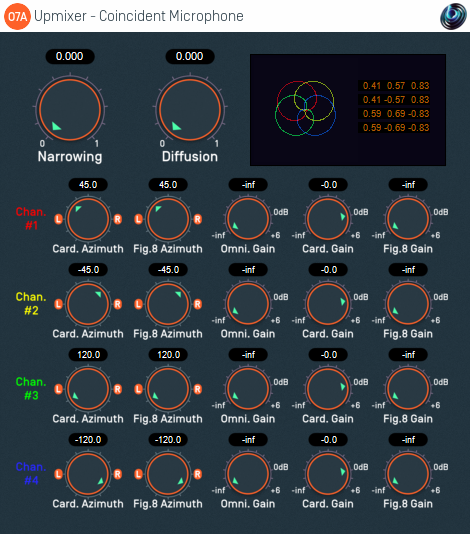Click Chan. #4 Card. Azimuth knob

click(88, 474)
